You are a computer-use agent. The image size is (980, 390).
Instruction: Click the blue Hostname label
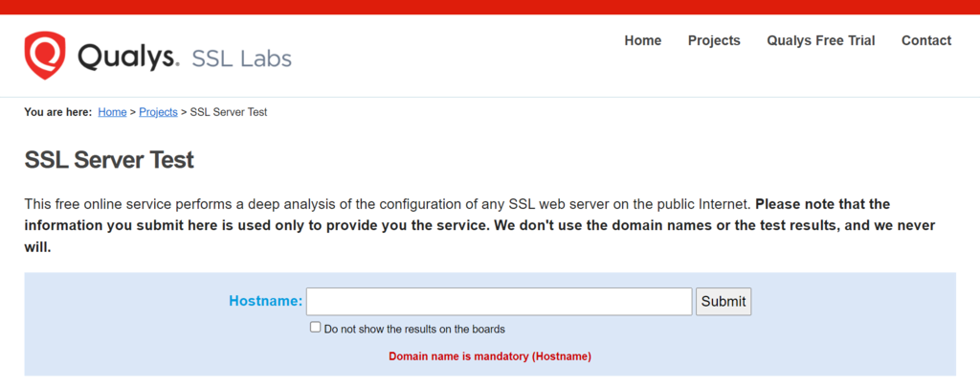(x=266, y=301)
